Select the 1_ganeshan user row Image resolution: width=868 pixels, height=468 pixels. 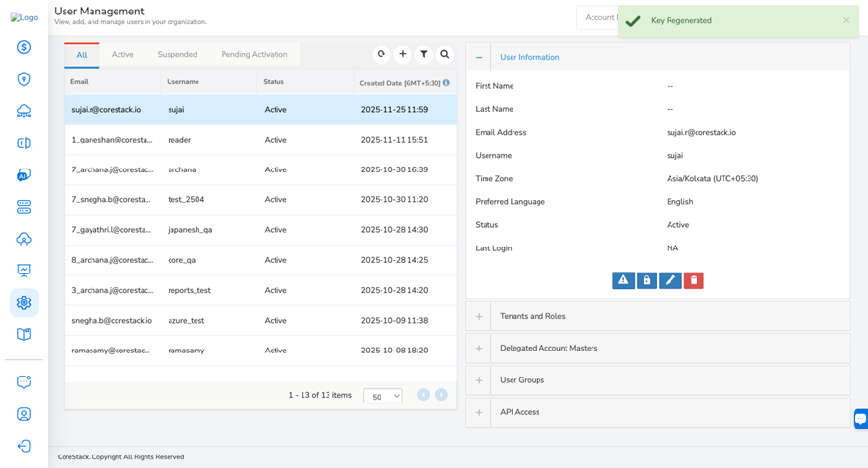(260, 140)
